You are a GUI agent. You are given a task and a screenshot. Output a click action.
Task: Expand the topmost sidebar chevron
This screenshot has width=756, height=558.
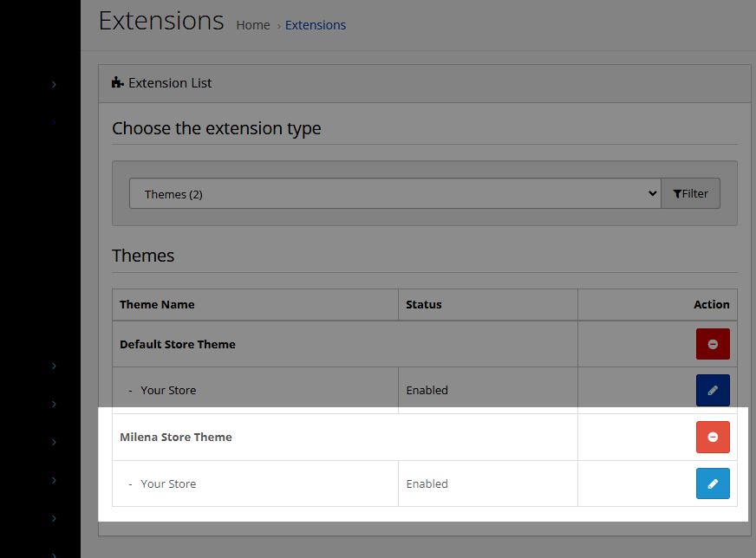click(x=54, y=84)
